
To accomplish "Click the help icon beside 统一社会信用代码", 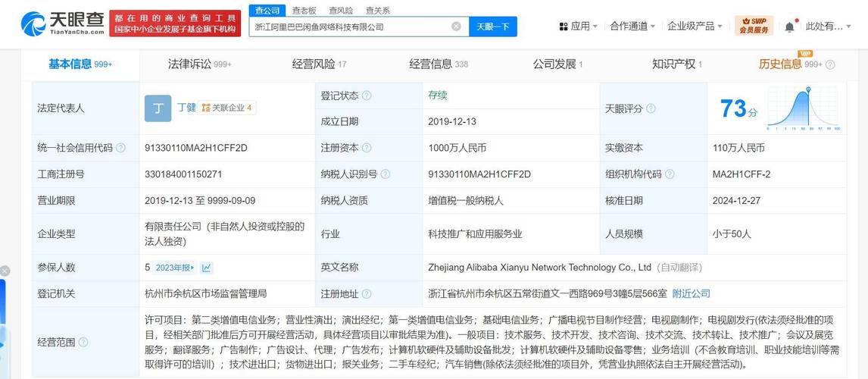I will [x=120, y=148].
